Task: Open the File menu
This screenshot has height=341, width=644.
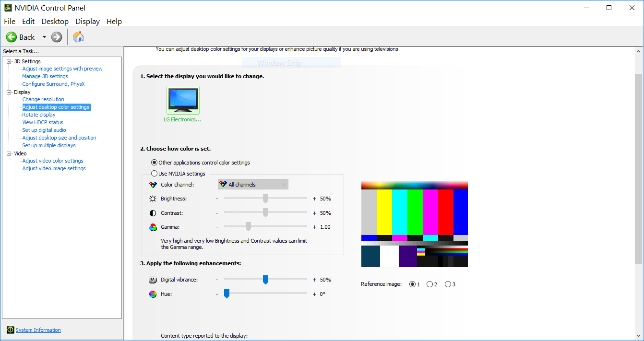Action: (10, 22)
